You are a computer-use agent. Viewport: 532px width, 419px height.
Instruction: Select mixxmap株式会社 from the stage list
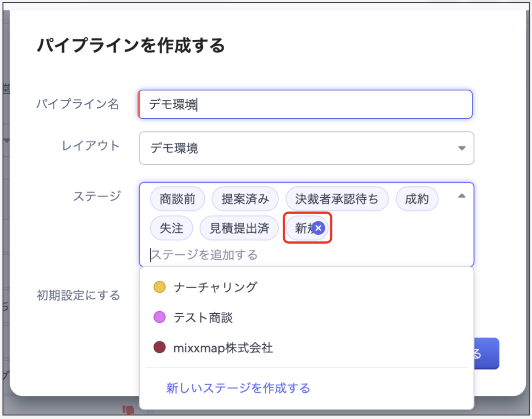[x=223, y=348]
